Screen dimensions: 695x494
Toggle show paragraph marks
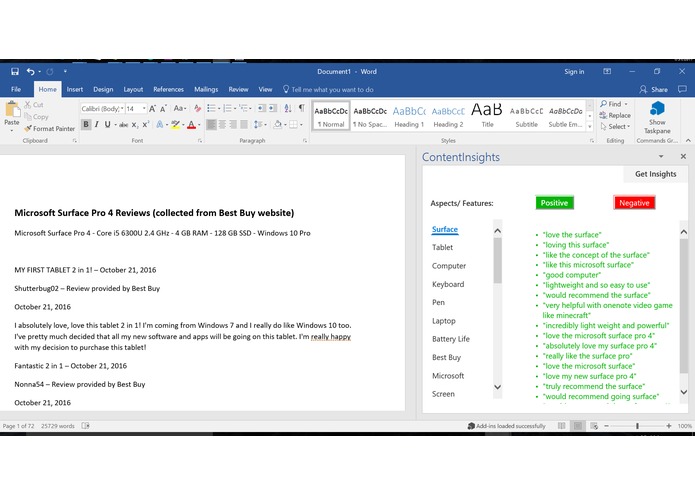pos(302,109)
